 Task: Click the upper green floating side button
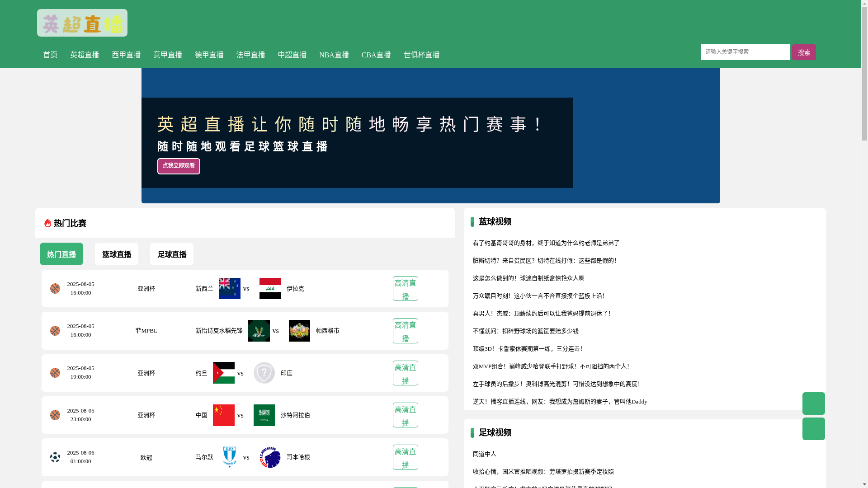pyautogui.click(x=814, y=404)
